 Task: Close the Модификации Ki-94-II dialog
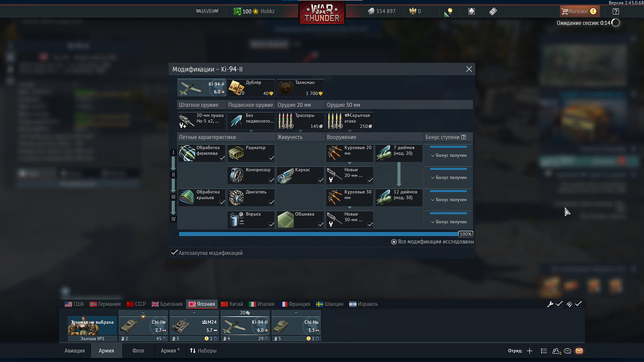[x=469, y=69]
